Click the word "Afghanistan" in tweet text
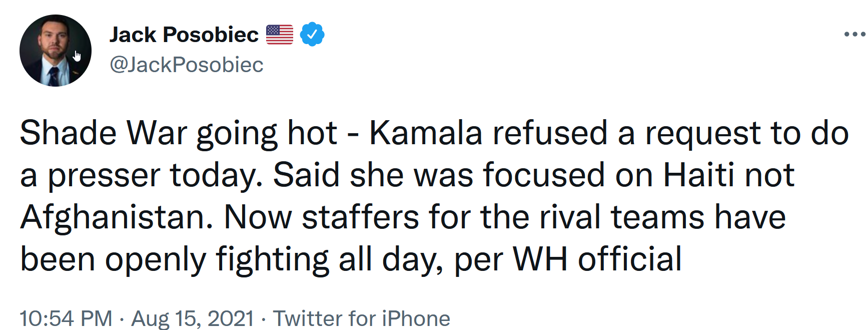The height and width of the screenshot is (330, 868). coord(113,218)
